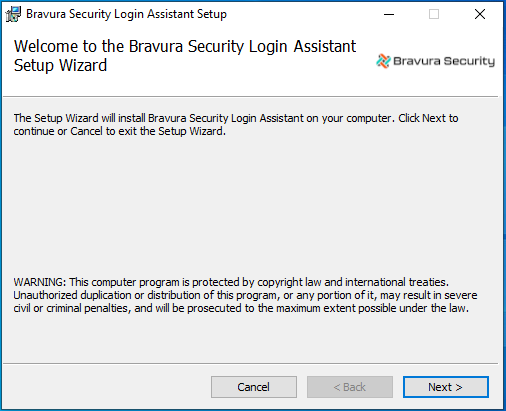Click the Bravura Security wordmark text
This screenshot has height=411, width=506.
444,61
